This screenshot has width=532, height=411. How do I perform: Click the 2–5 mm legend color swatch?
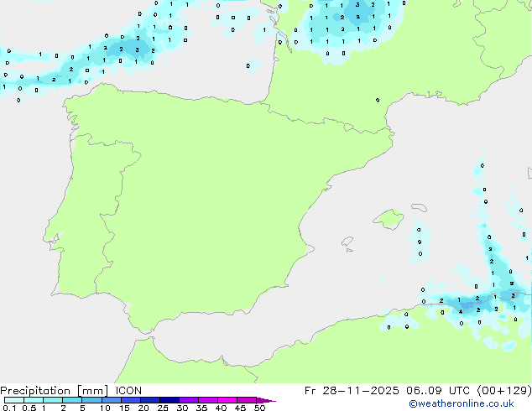click(x=72, y=400)
